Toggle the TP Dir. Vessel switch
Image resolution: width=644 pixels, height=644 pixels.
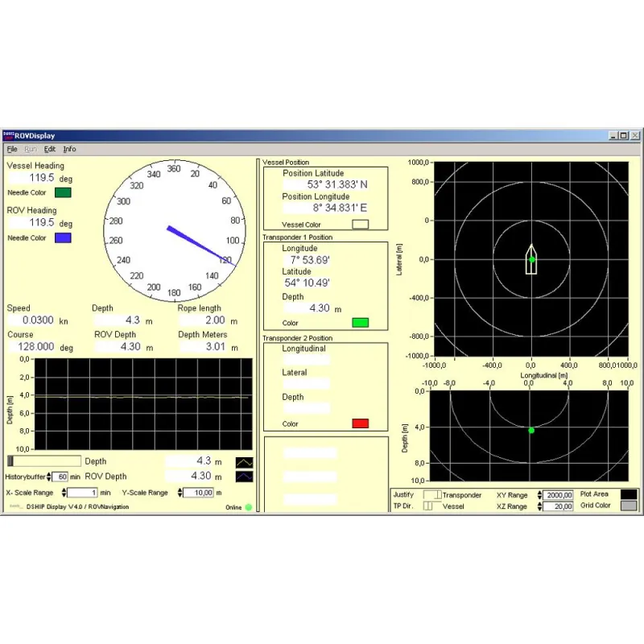click(432, 506)
